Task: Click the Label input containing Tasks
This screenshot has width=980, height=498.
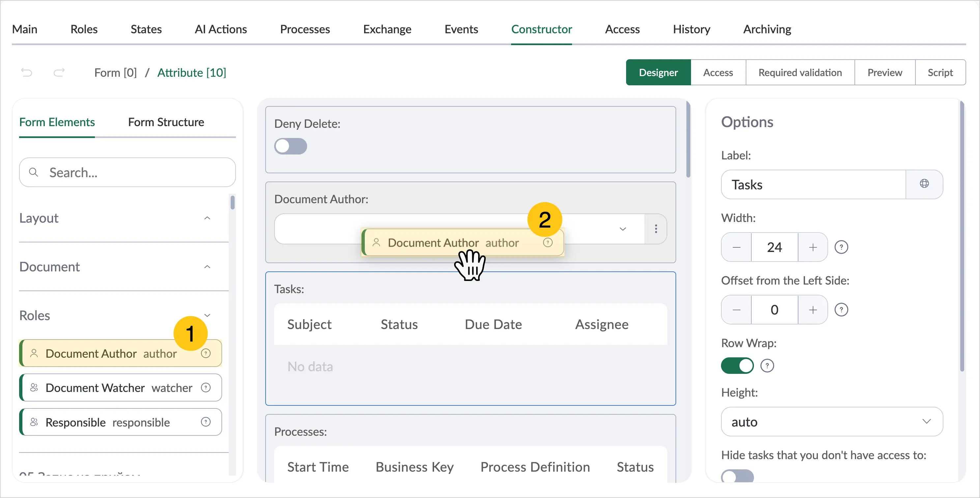Action: click(x=813, y=184)
